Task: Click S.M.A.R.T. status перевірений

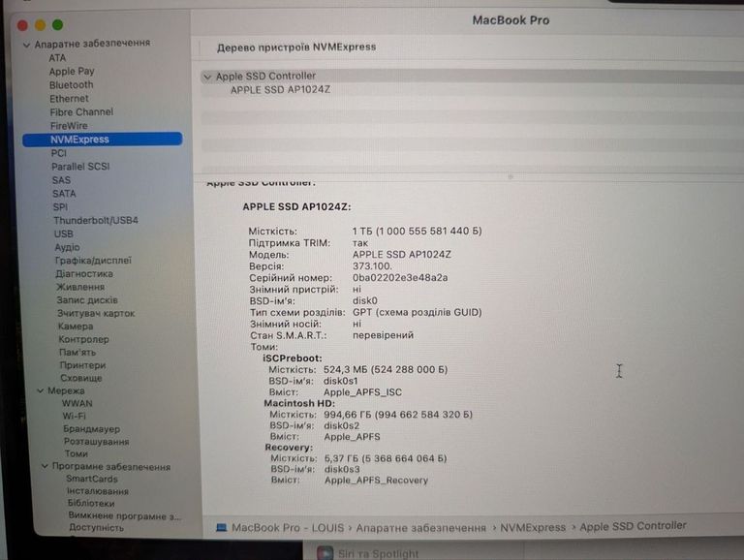Action: 383,335
